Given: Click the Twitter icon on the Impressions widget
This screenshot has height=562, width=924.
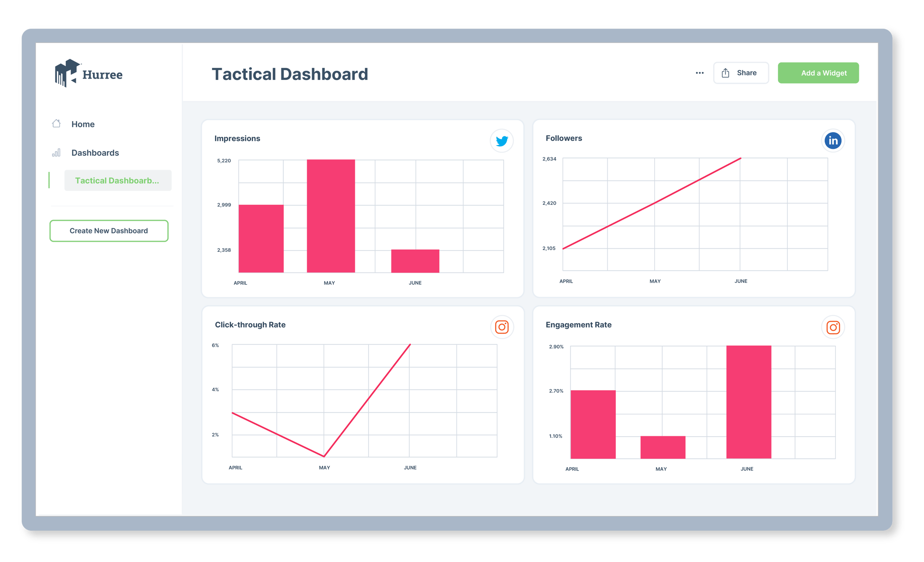Looking at the screenshot, I should pos(501,140).
